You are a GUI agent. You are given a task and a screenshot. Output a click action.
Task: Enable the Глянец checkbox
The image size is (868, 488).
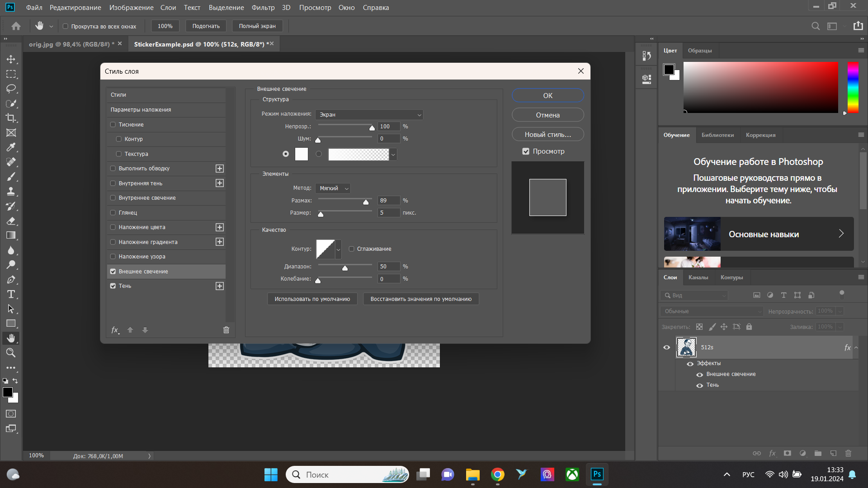coord(113,213)
